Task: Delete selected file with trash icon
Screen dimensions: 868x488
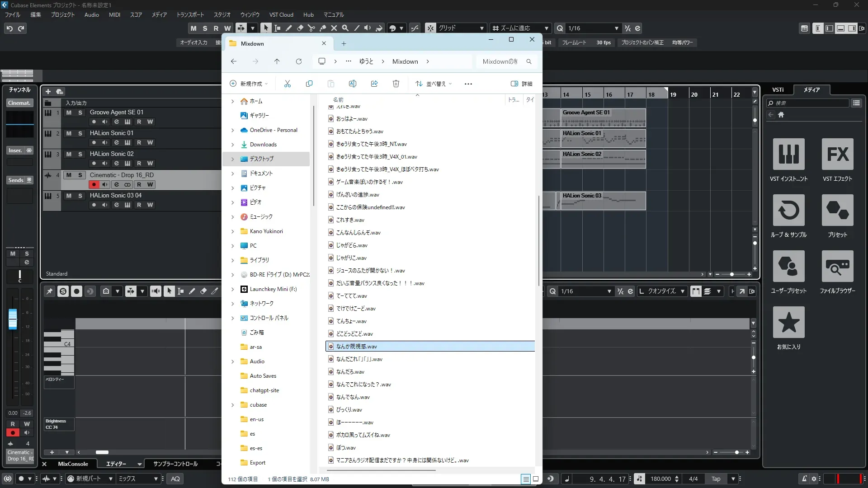Action: tap(396, 84)
